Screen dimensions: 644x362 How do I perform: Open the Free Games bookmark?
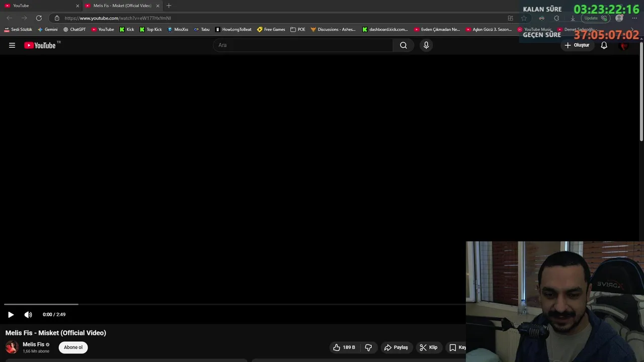(x=271, y=29)
